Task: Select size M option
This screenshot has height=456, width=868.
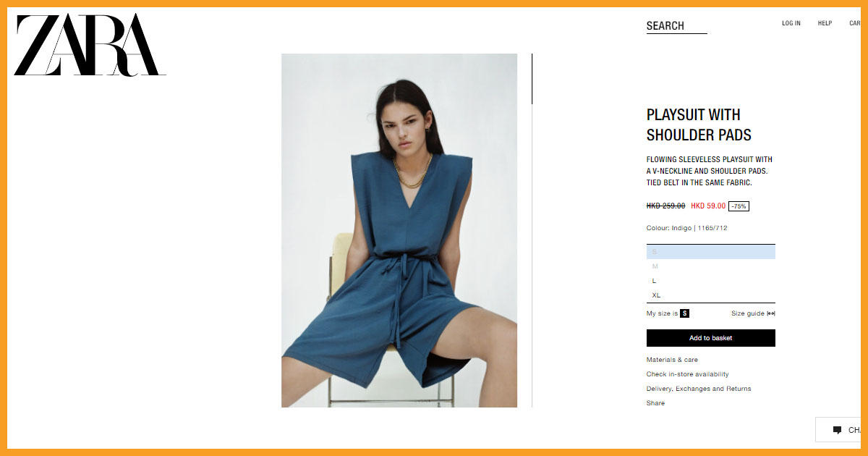Action: pyautogui.click(x=710, y=266)
